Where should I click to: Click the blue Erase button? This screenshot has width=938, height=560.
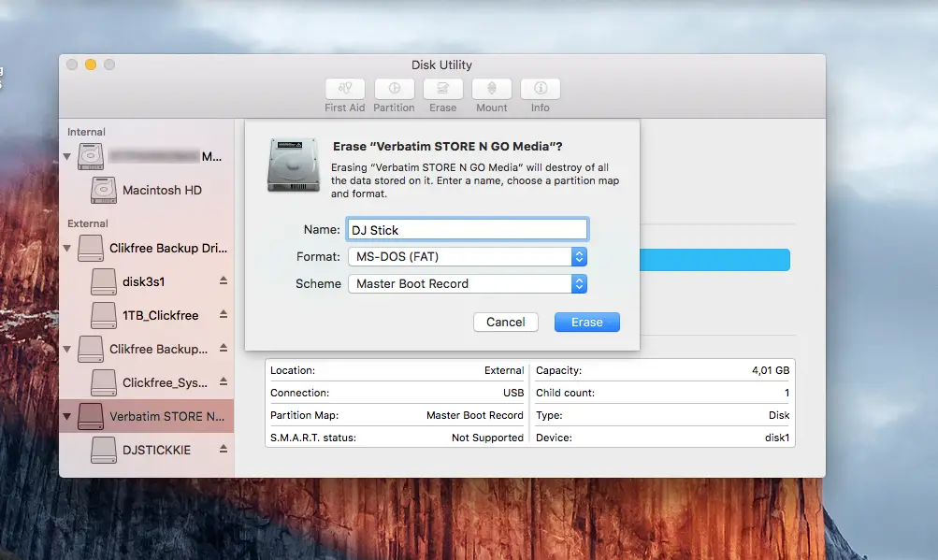pos(587,322)
